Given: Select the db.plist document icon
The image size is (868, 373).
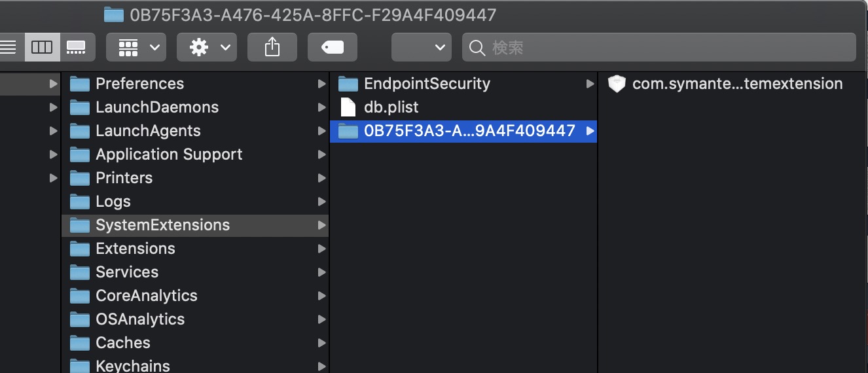Looking at the screenshot, I should 348,107.
